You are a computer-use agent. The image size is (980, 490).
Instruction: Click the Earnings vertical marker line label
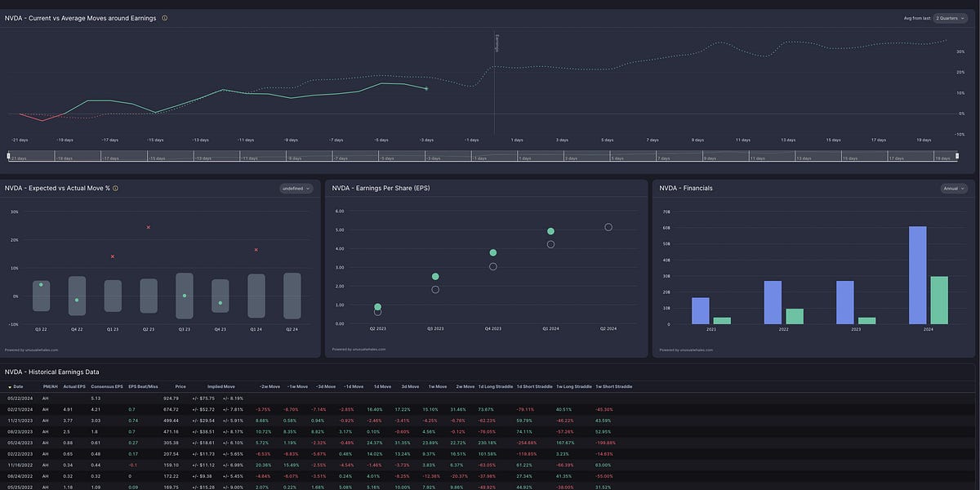(496, 43)
